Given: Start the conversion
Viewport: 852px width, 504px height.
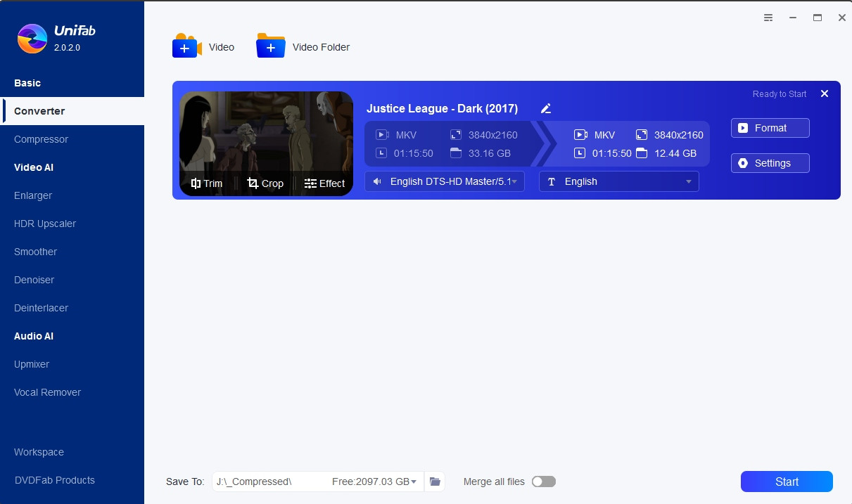Looking at the screenshot, I should click(x=787, y=482).
